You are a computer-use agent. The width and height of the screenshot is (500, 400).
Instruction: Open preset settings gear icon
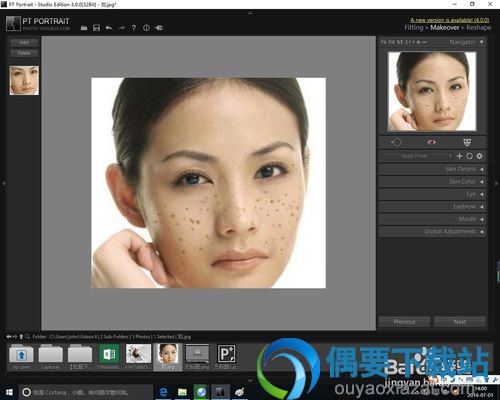coord(479,156)
